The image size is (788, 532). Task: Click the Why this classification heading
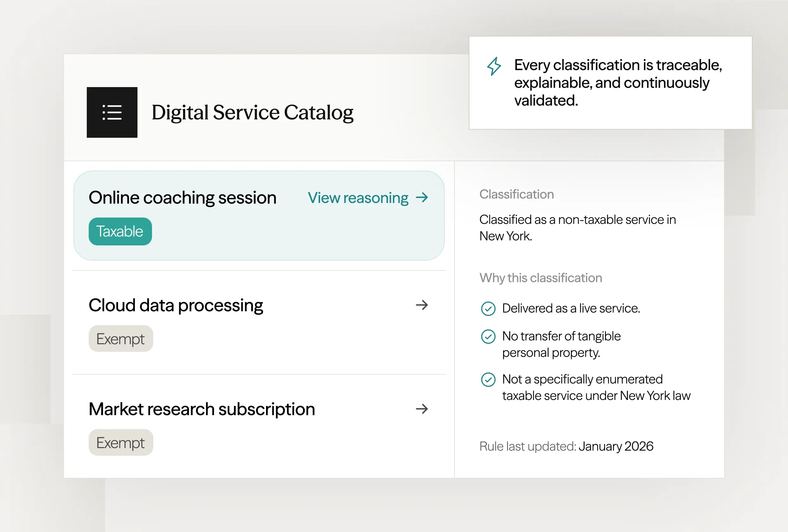click(540, 278)
